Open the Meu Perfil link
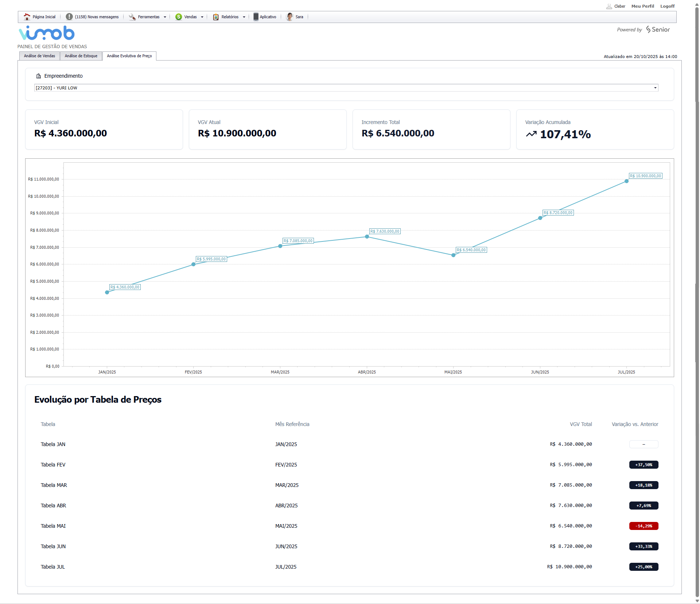Image resolution: width=700 pixels, height=604 pixels. click(x=642, y=6)
